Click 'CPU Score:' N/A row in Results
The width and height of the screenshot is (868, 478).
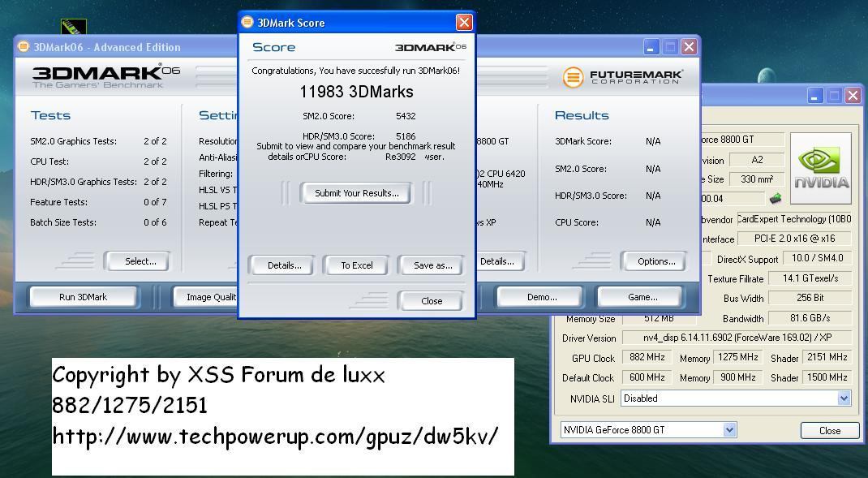[x=608, y=222]
